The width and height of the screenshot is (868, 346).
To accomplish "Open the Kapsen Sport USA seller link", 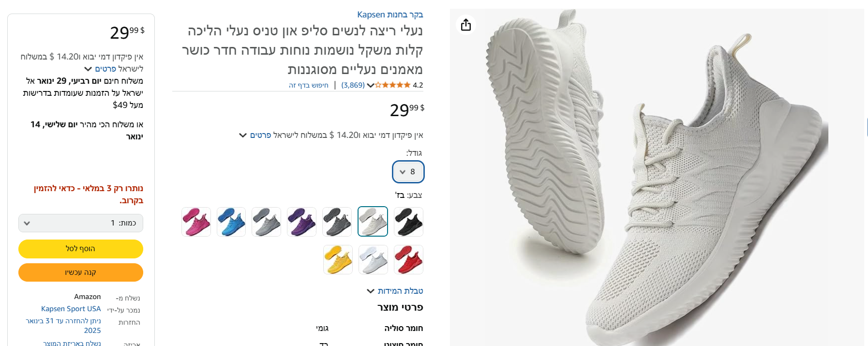I will [x=71, y=309].
